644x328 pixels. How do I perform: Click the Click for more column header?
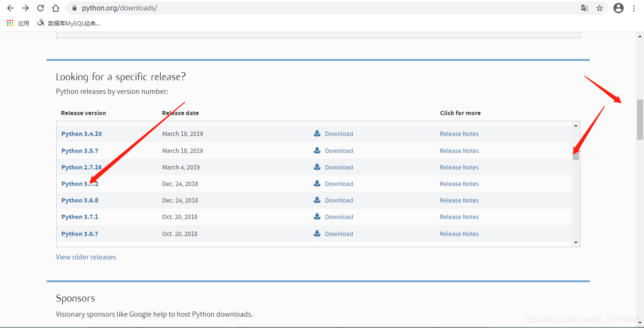click(460, 113)
